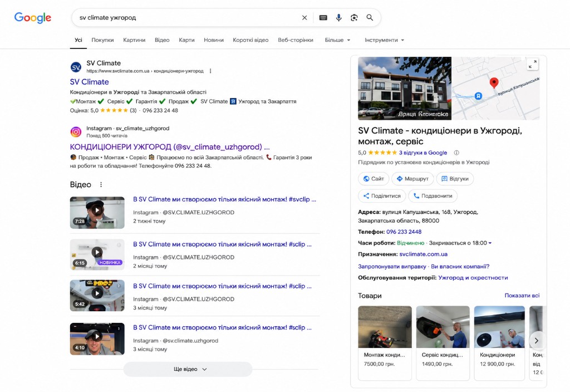Click the Instagram favicon of sv_climate_uzhgorod result
This screenshot has height=392, width=570.
pyautogui.click(x=76, y=131)
